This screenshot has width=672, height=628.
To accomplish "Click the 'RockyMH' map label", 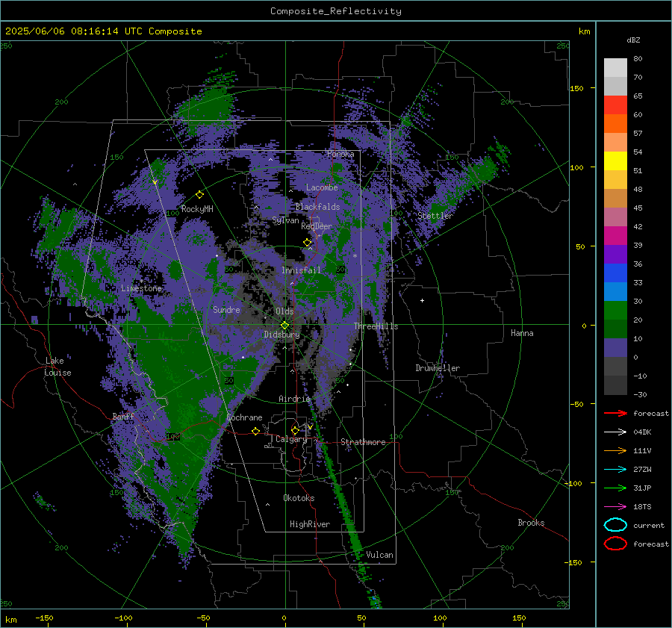I will pyautogui.click(x=197, y=209).
